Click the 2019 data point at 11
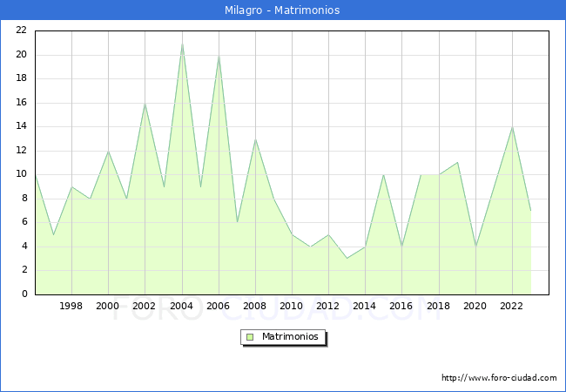This screenshot has width=566, height=392. (x=458, y=162)
